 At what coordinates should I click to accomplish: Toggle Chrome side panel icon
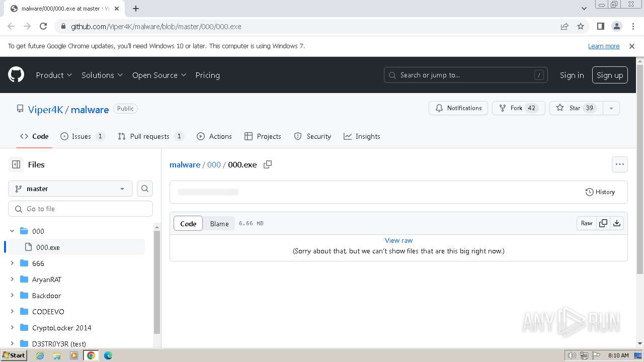pyautogui.click(x=600, y=26)
